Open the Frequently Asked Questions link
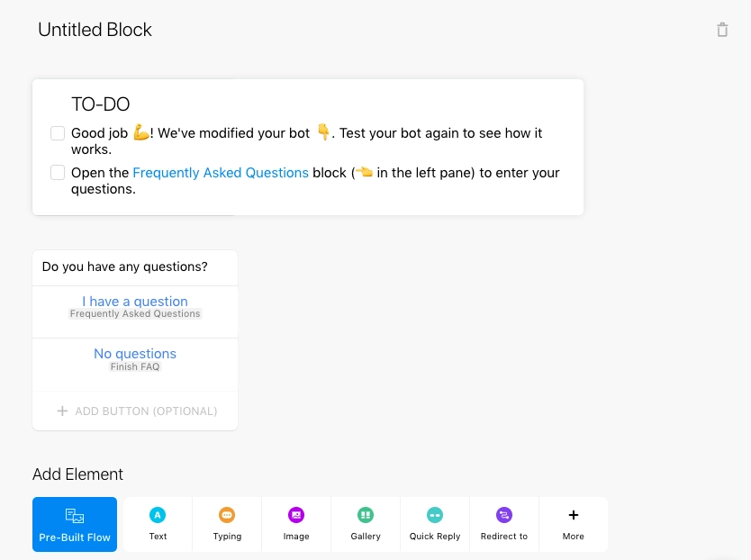 pos(221,173)
